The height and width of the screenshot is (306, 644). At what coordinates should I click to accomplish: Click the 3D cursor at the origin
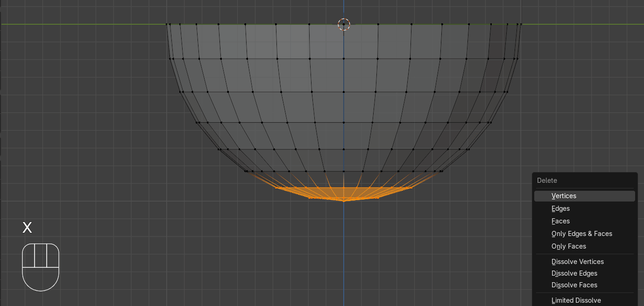point(344,24)
